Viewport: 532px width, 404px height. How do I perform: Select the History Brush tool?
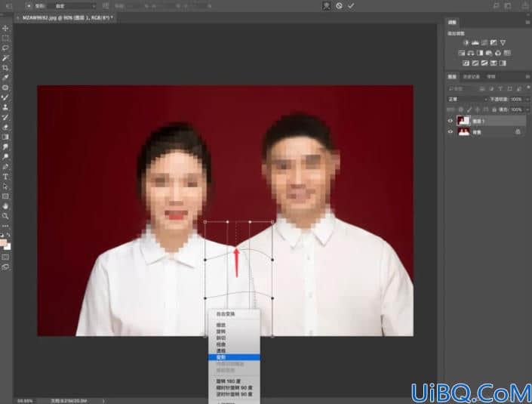click(5, 117)
